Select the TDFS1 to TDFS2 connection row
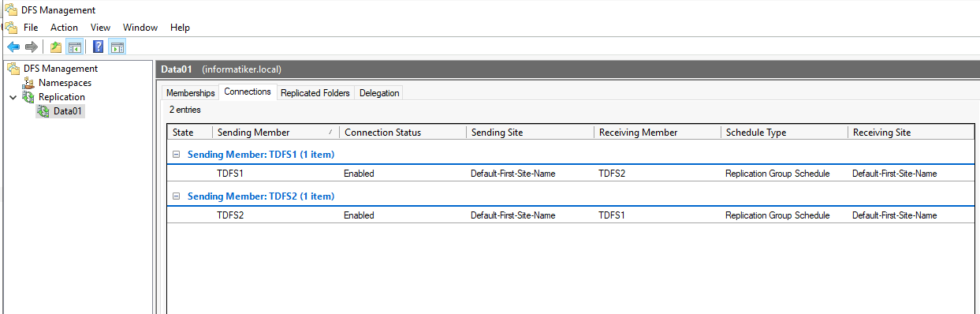This screenshot has width=980, height=314. pos(570,174)
